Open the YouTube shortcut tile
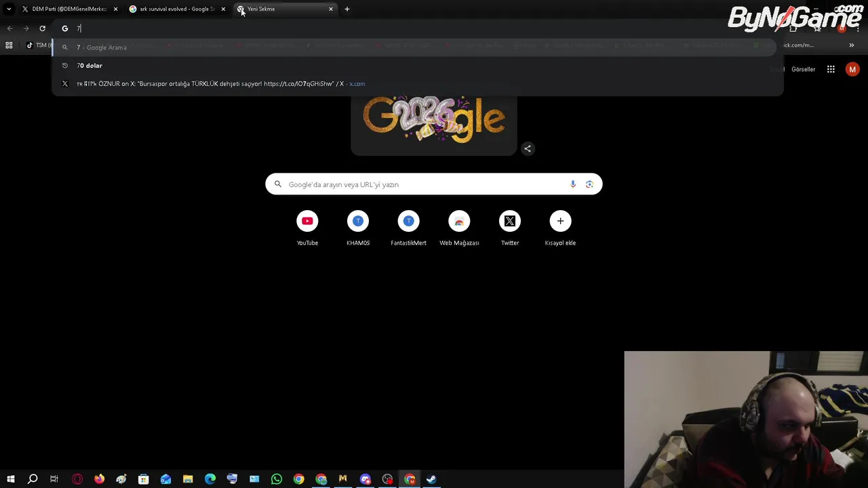This screenshot has height=488, width=868. [x=307, y=228]
